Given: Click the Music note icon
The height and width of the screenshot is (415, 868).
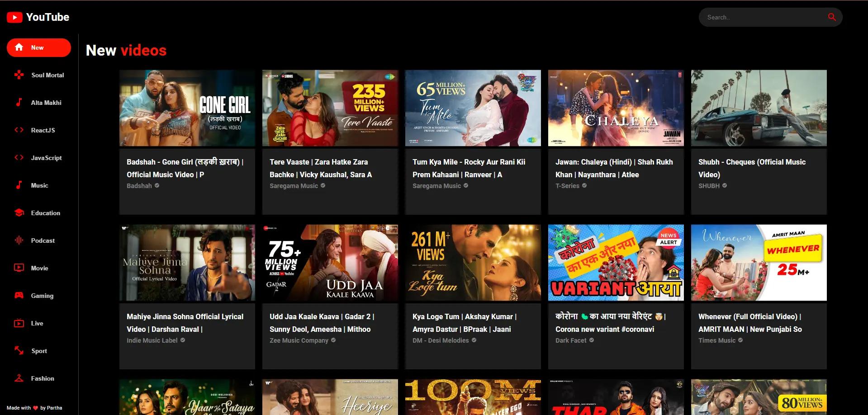Looking at the screenshot, I should click(x=19, y=185).
